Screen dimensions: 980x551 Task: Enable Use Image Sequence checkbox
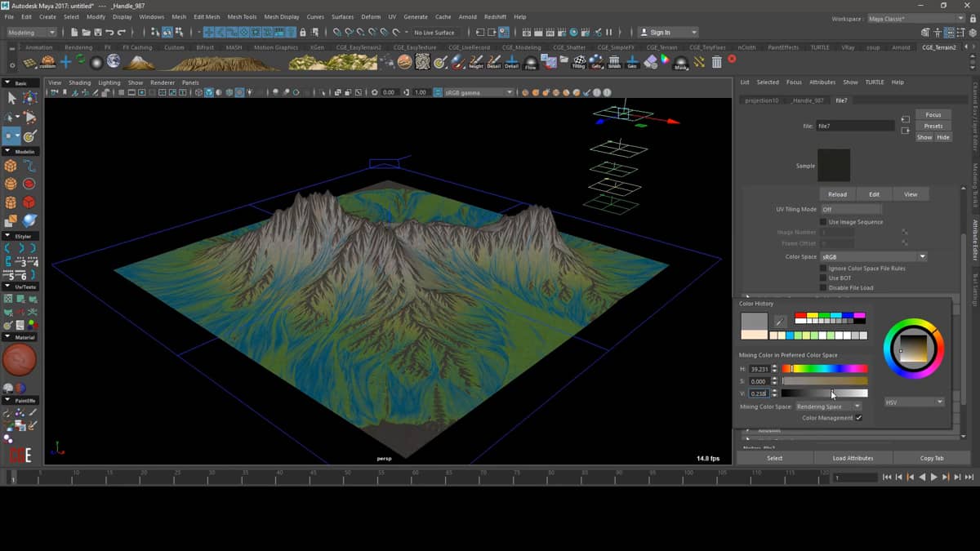click(823, 222)
